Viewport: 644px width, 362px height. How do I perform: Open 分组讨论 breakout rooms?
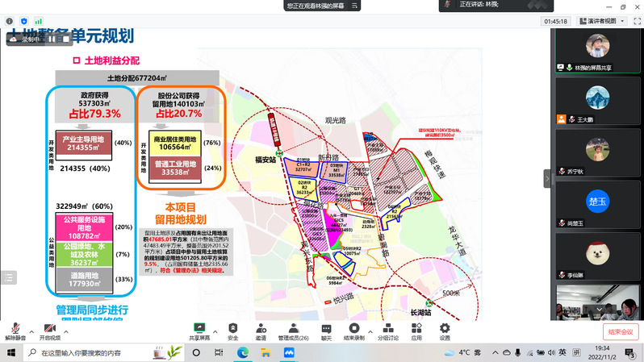387,329
